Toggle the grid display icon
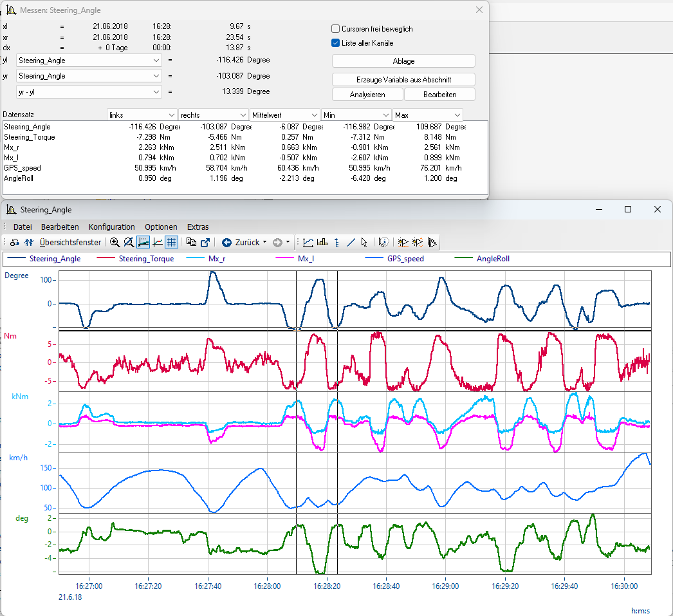673x616 pixels. tap(171, 243)
